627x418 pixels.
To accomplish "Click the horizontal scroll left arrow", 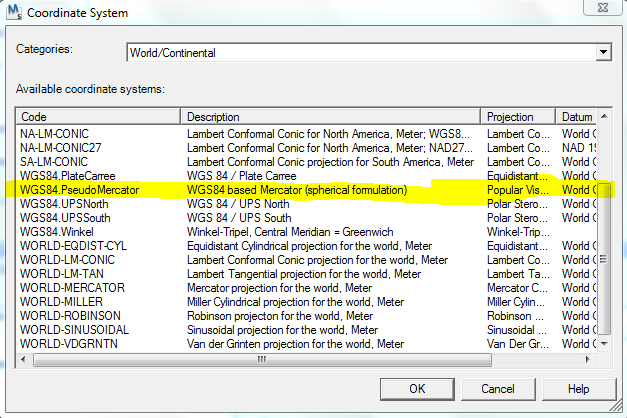I will click(x=23, y=360).
